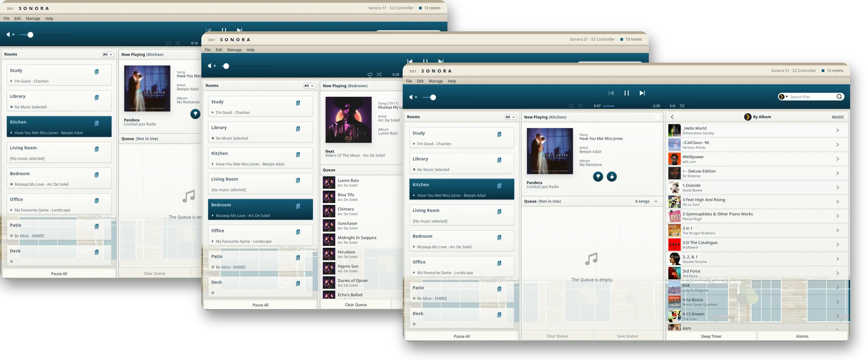Click the group icon for Study room, front window
This screenshot has height=360, width=868.
point(499,134)
